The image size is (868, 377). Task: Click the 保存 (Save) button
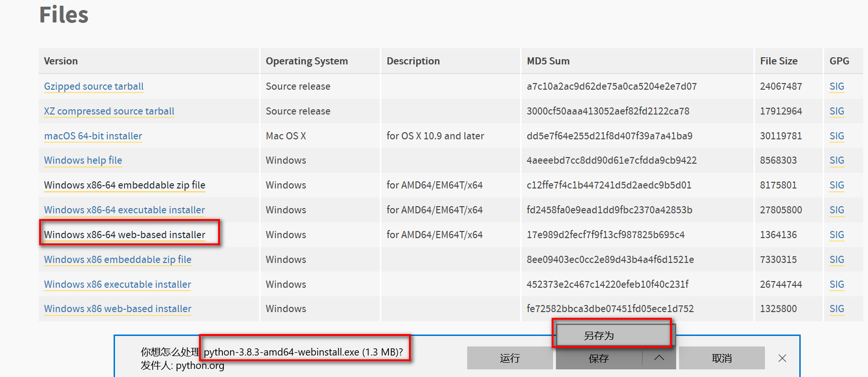pyautogui.click(x=599, y=358)
